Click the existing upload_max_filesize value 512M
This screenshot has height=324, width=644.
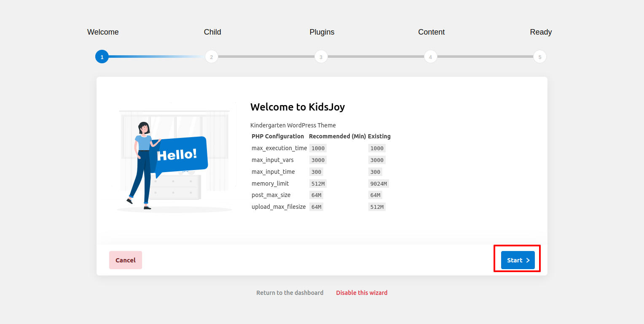point(377,207)
